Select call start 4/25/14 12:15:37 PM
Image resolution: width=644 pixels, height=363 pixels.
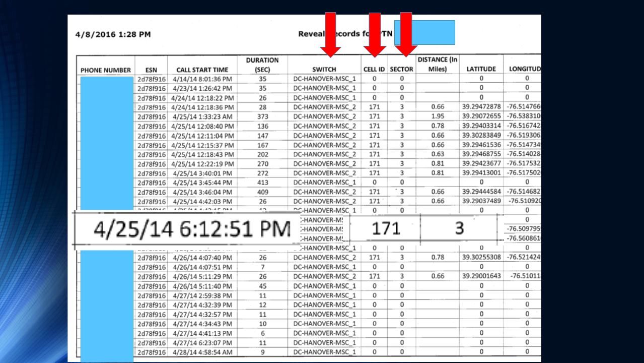coord(202,145)
